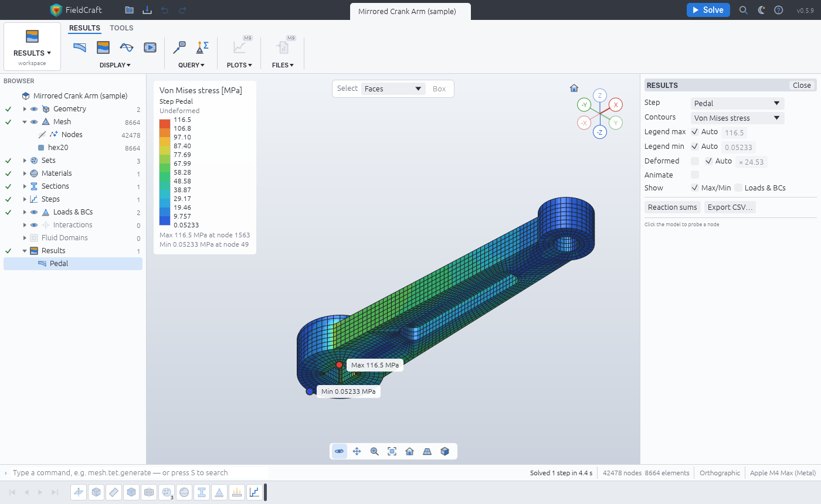Screen dimensions: 821x504
Task: Click the sphere materials workflow icon
Action: [x=184, y=492]
